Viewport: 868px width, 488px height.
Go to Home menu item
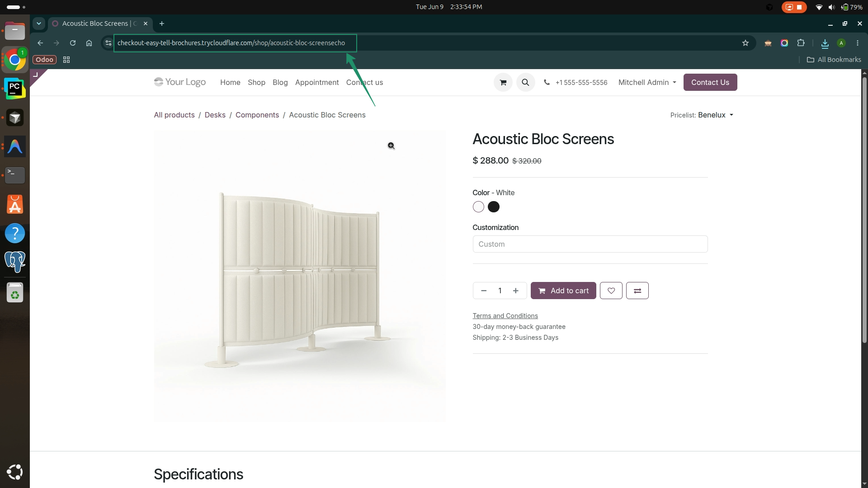[230, 82]
